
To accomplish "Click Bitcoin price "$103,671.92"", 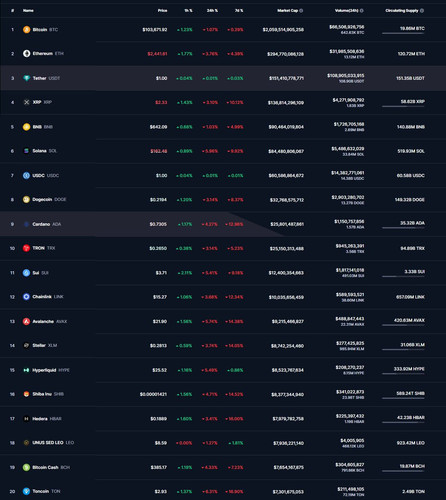I will click(155, 30).
